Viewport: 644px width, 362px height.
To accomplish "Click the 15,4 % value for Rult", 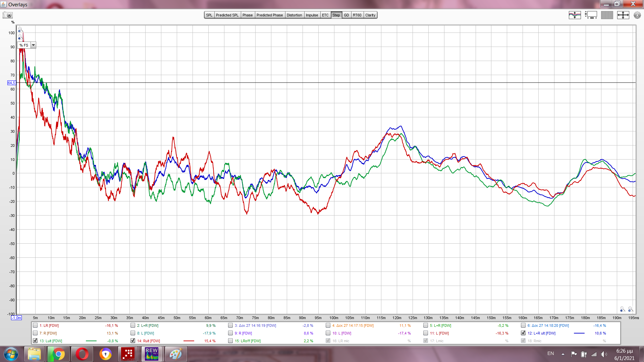I will 210,341.
